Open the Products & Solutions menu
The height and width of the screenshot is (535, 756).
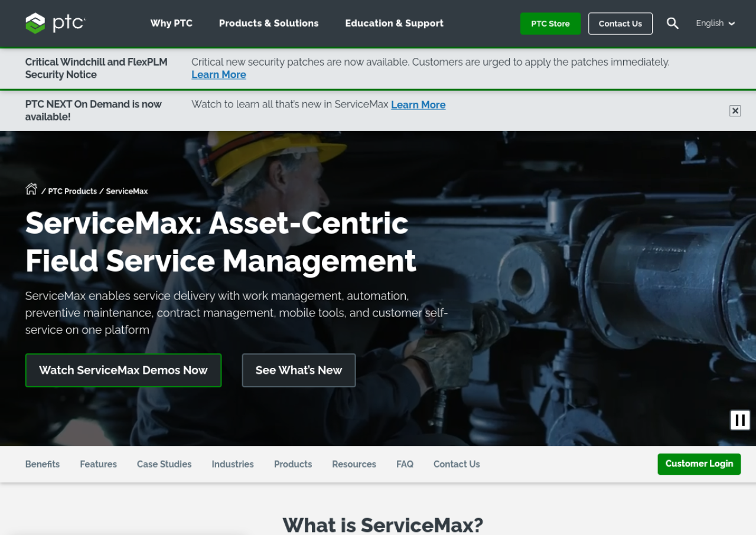click(x=269, y=23)
